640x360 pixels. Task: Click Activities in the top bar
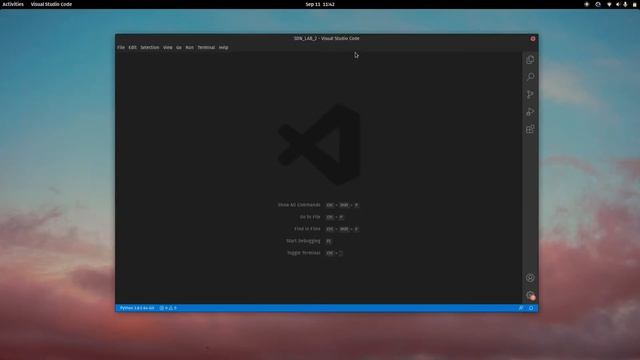point(13,4)
